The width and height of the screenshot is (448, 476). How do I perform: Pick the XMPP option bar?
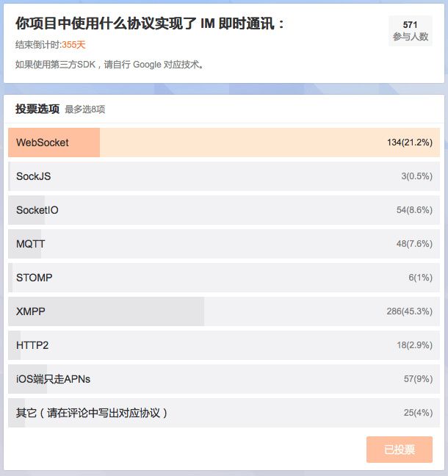pos(224,311)
